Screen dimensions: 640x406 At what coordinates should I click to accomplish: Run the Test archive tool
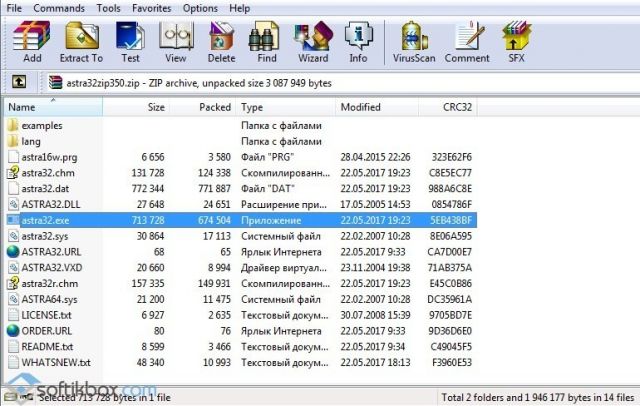pyautogui.click(x=130, y=42)
